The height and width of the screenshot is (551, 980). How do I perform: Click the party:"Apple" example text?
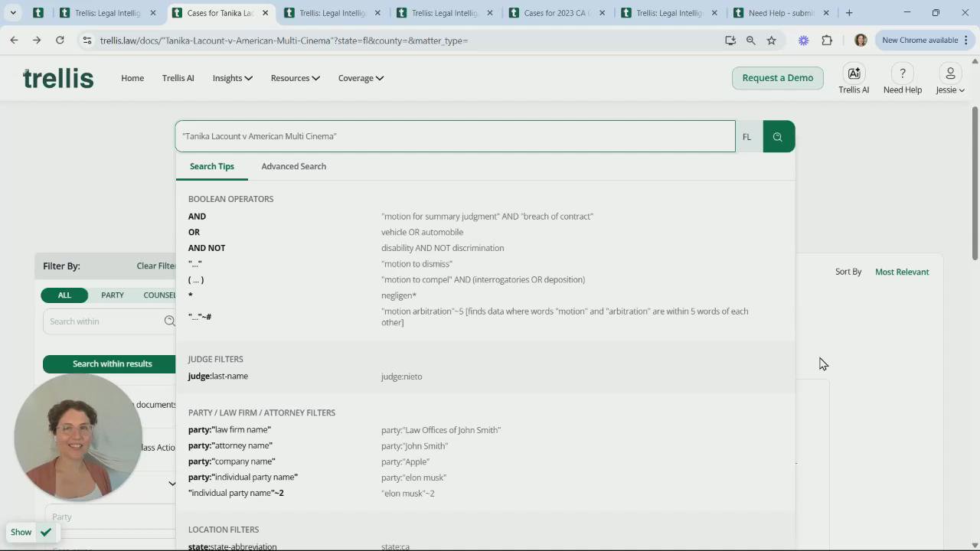[406, 462]
